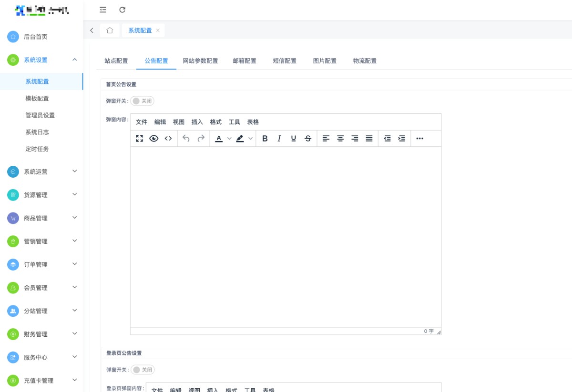Click inside the 弹窗内容 editor text area

286,236
